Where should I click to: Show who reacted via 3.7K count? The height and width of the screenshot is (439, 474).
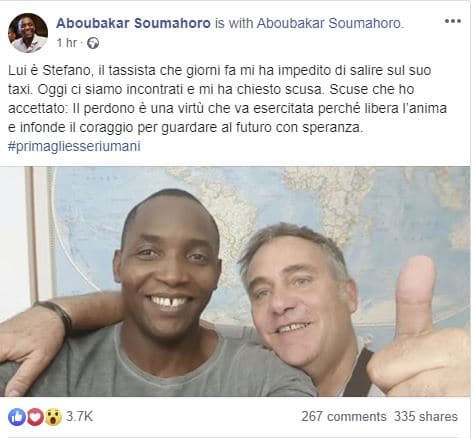pos(79,417)
